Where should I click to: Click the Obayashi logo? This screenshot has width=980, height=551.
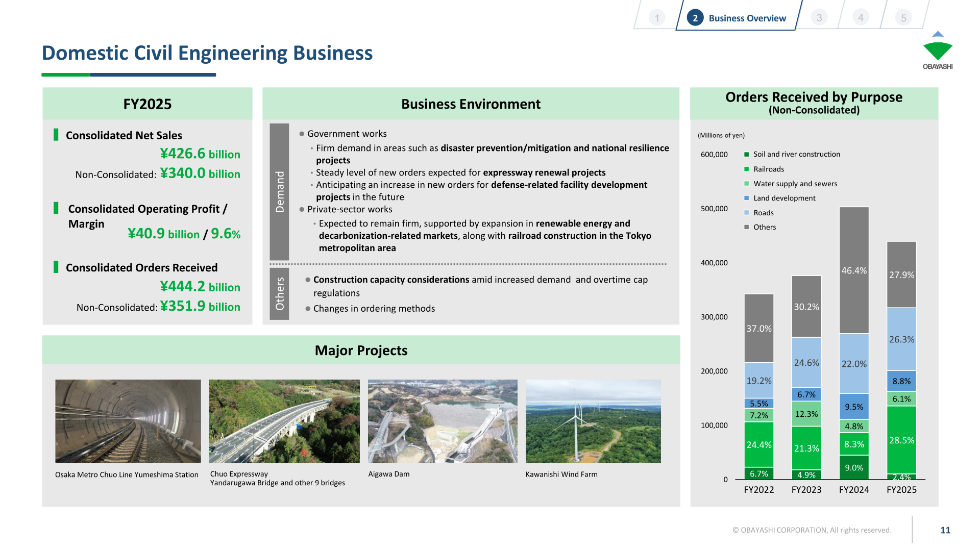938,51
